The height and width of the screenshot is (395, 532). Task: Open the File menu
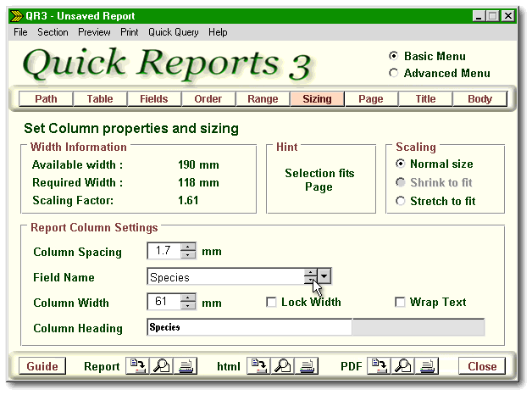coord(20,32)
